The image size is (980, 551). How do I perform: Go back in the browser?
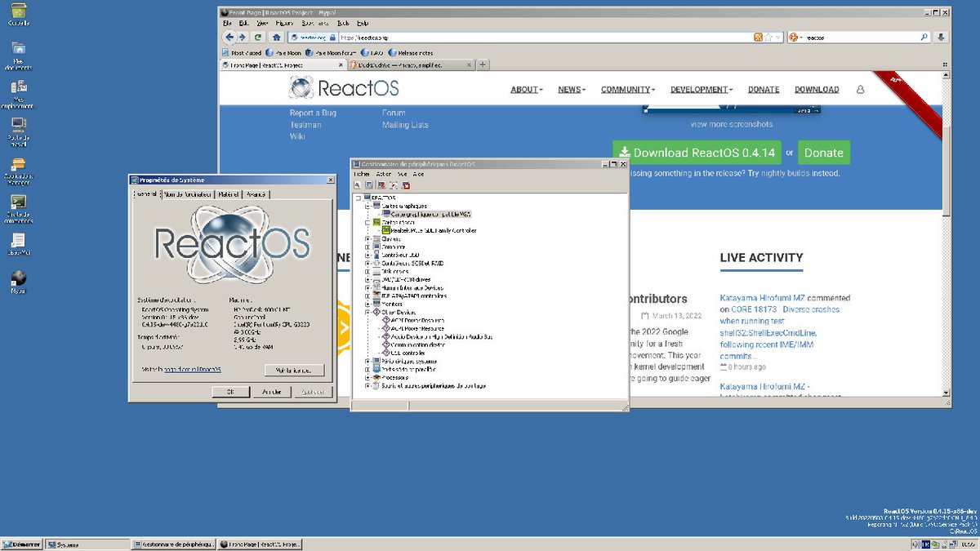(x=229, y=38)
